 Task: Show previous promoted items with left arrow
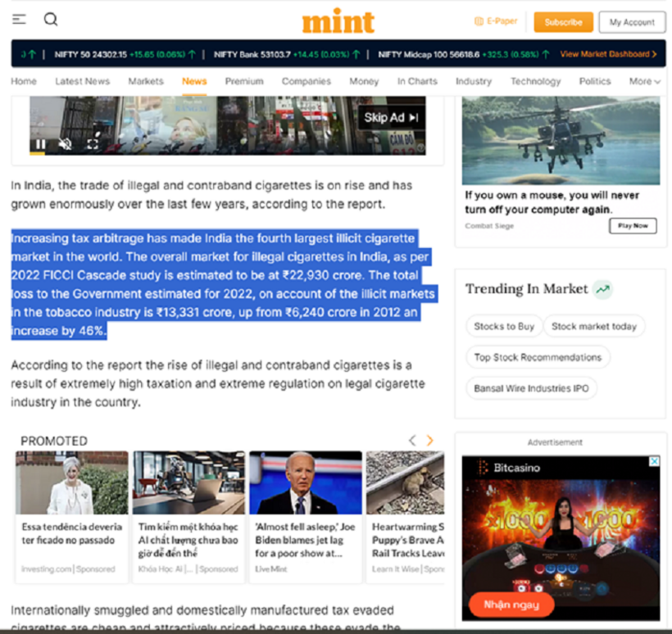tap(412, 441)
